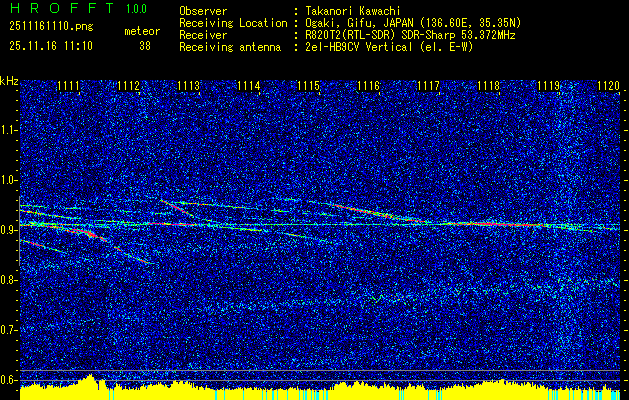Click the Receiver field label
The image size is (629, 400).
click(x=203, y=35)
